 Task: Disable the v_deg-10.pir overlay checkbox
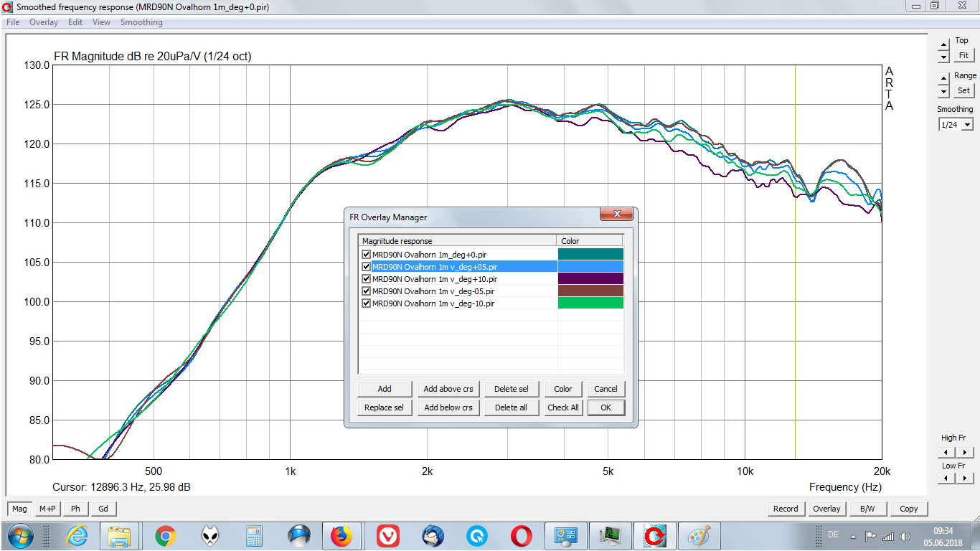tap(367, 303)
